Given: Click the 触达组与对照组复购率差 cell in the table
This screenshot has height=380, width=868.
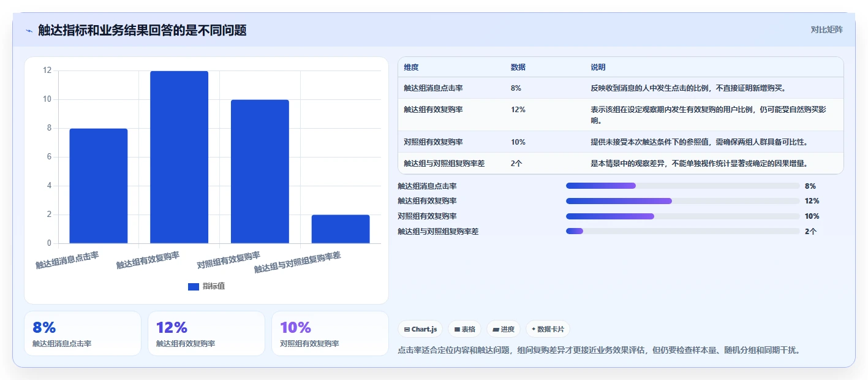Looking at the screenshot, I should (x=444, y=164).
